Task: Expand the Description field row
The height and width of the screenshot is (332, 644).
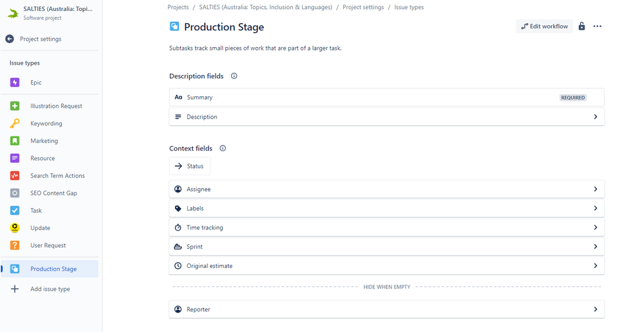Action: coord(595,117)
